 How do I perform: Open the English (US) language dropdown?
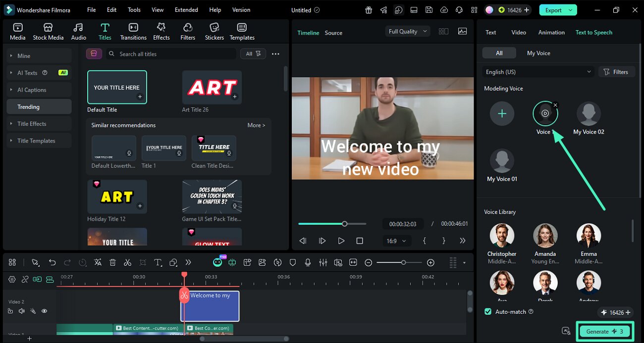pos(538,72)
